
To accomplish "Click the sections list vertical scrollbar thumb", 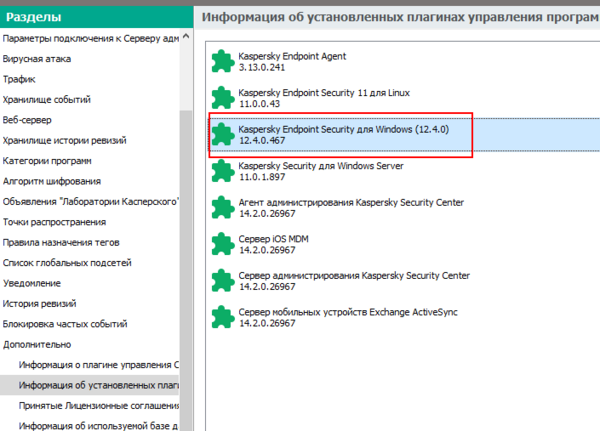I will (186, 270).
